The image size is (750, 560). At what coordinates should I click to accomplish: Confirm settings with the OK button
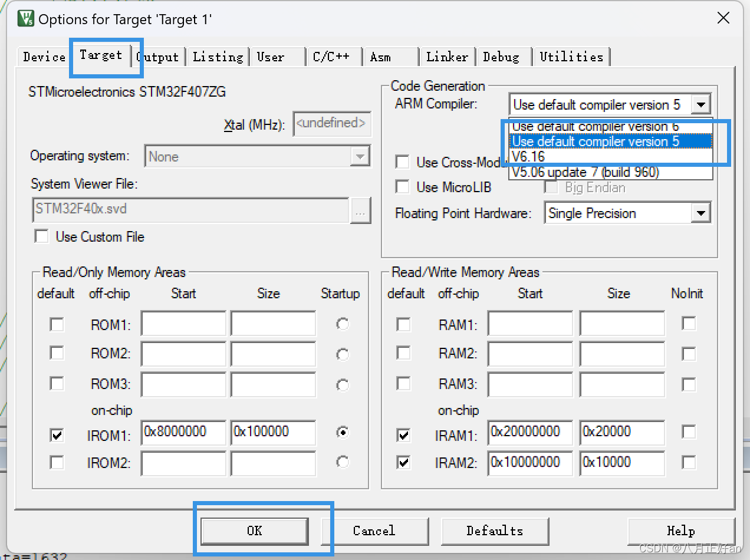click(x=254, y=531)
